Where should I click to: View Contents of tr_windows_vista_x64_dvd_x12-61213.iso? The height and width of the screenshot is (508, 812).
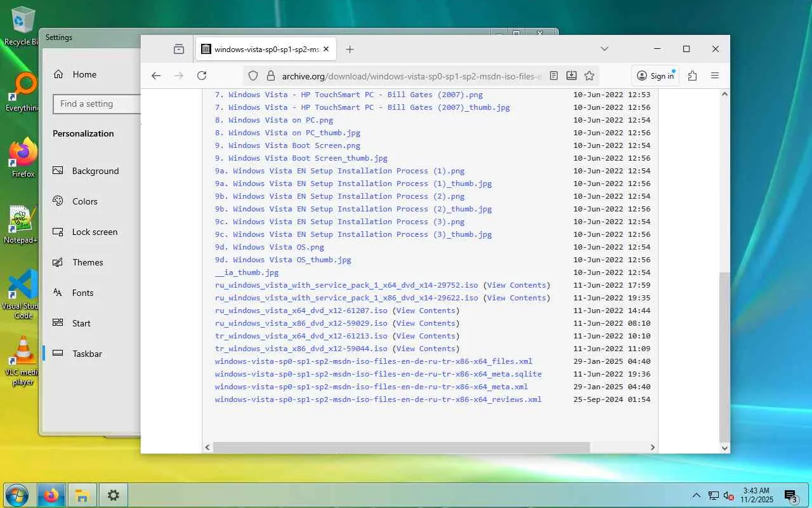(426, 336)
